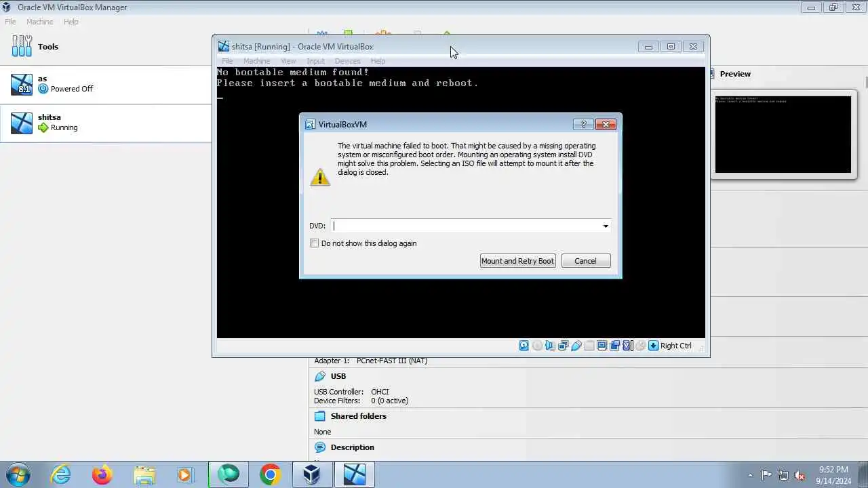Click the '0 (0 active)' device filters value

pyautogui.click(x=389, y=401)
